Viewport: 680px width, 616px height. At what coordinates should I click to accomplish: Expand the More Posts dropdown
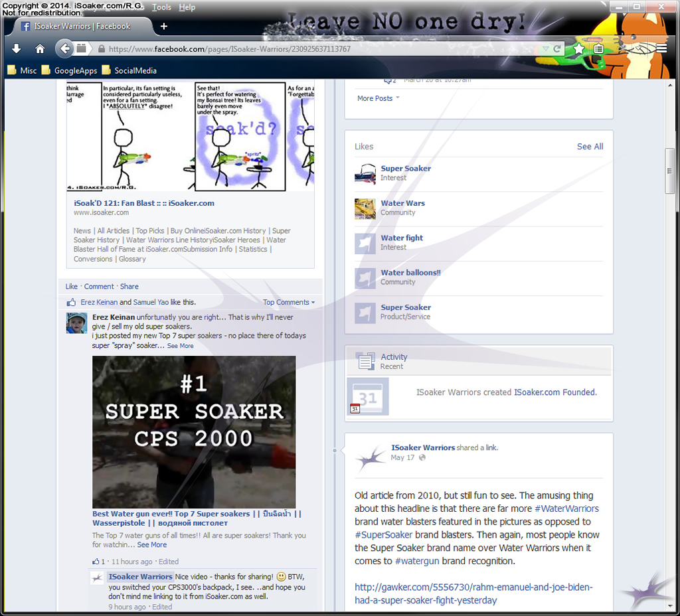(x=378, y=98)
